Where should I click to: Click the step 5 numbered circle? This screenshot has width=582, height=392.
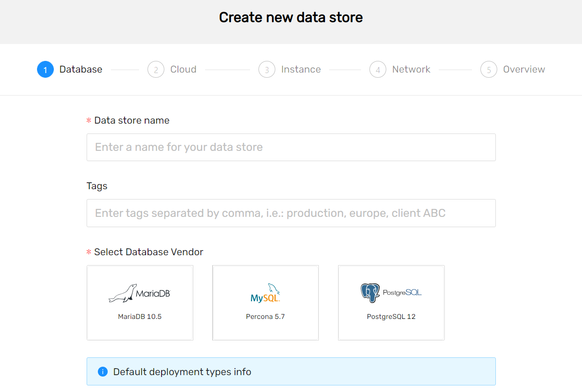[489, 69]
